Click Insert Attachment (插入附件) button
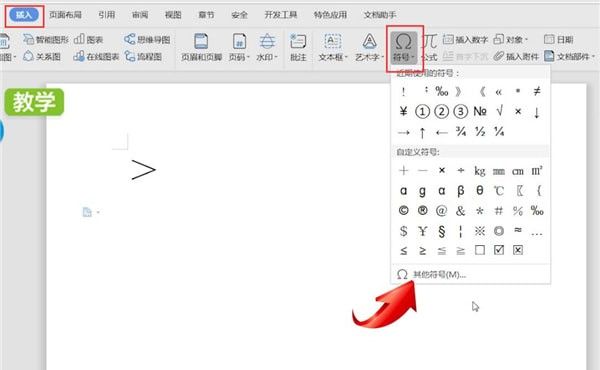 pyautogui.click(x=516, y=57)
